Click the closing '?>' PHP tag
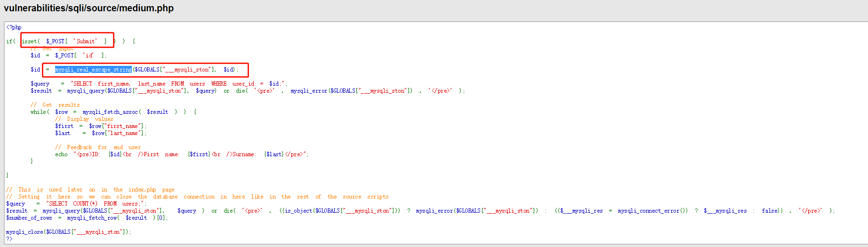Screen dimensions: 868x247 tap(9, 239)
